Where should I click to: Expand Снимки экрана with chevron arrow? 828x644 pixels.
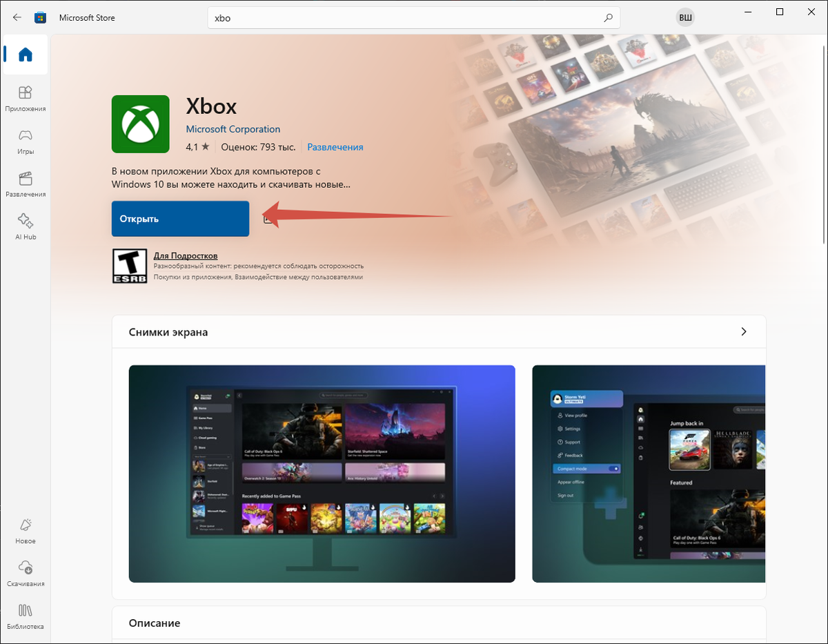[744, 331]
